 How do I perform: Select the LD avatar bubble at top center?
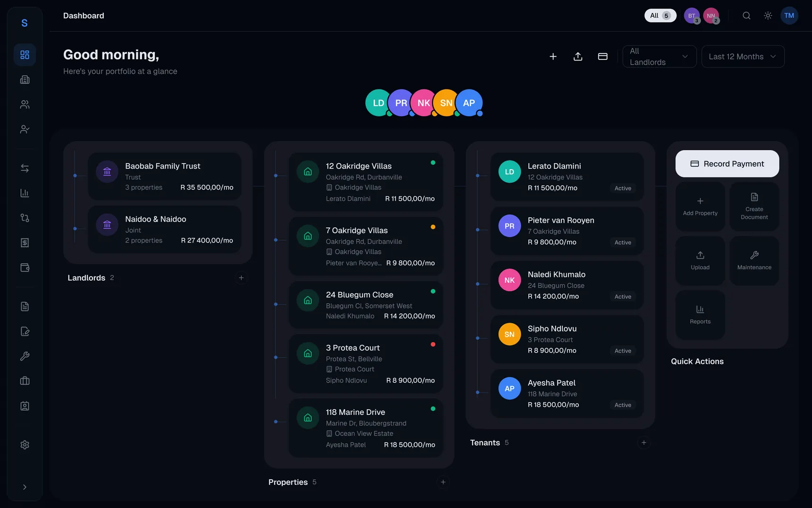tap(379, 103)
